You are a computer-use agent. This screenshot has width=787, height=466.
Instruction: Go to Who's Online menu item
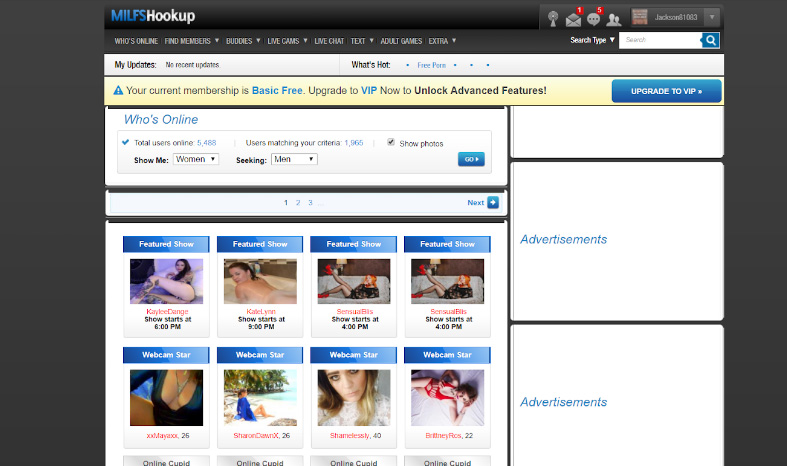pos(136,41)
